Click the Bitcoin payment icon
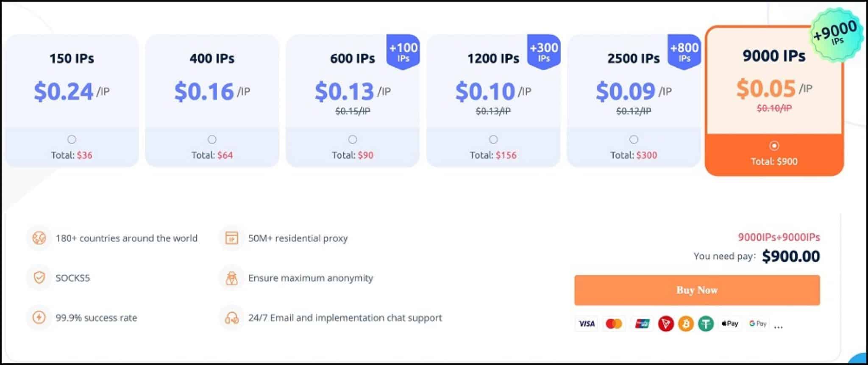The image size is (868, 365). point(686,324)
